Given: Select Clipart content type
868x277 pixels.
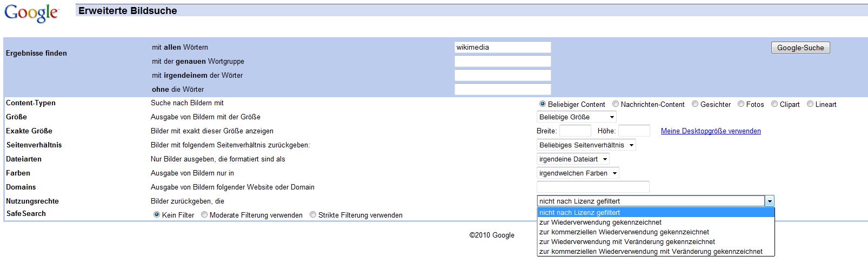Looking at the screenshot, I should pyautogui.click(x=774, y=104).
